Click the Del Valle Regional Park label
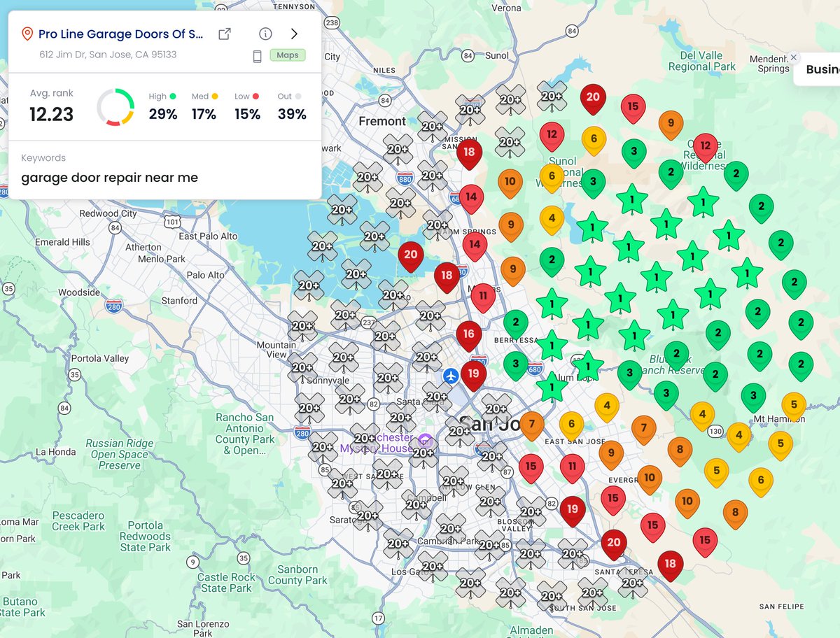Image resolution: width=840 pixels, height=638 pixels. [702, 59]
